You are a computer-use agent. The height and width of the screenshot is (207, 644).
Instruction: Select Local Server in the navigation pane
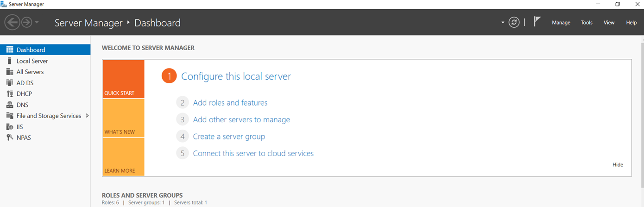coord(45,61)
